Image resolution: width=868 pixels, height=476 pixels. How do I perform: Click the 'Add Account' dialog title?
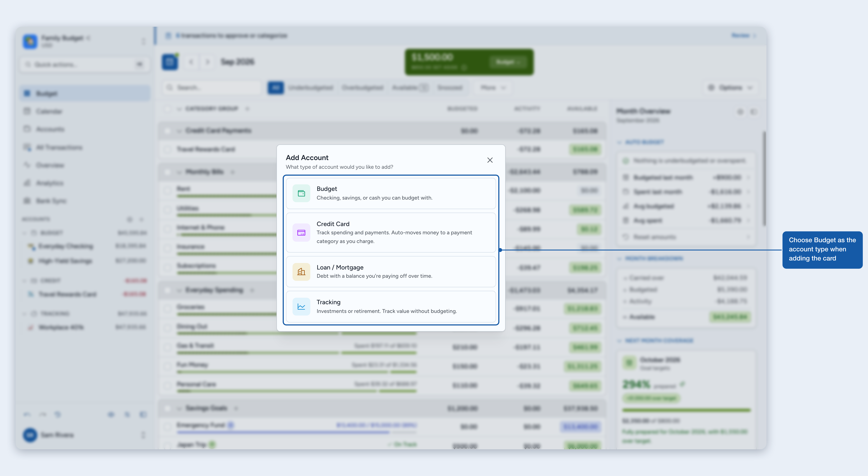point(307,157)
